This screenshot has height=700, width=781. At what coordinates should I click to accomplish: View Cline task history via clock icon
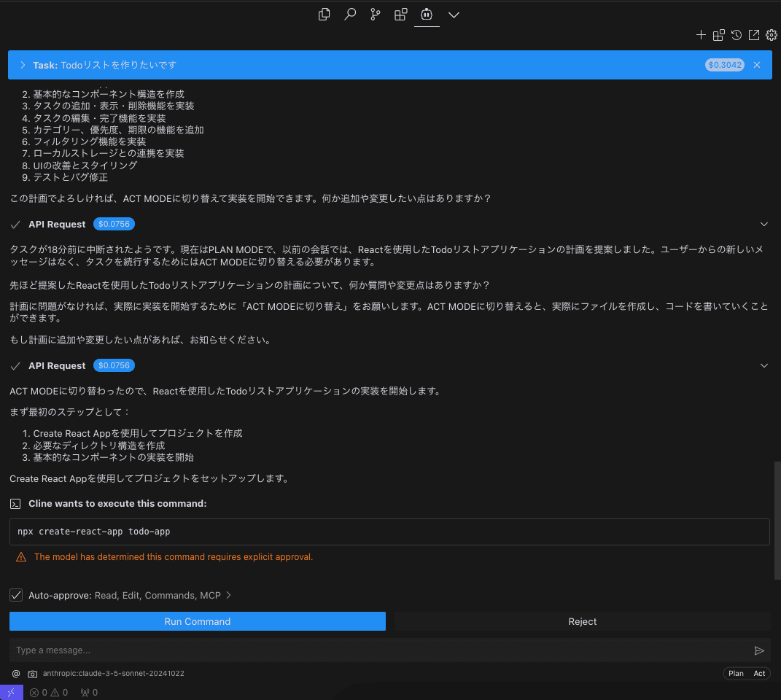(736, 34)
